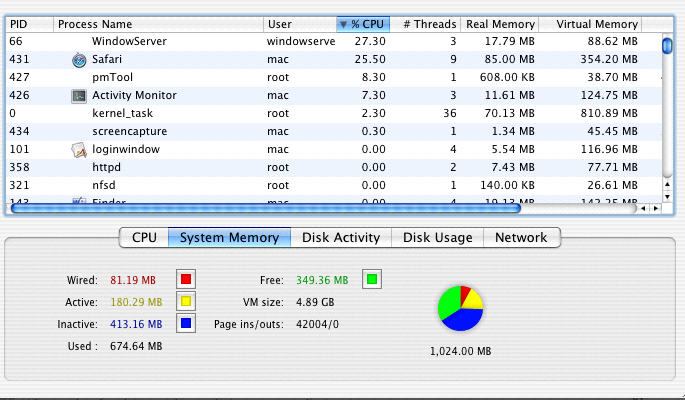
Task: Click PID 427 cell
Action: click(x=20, y=77)
